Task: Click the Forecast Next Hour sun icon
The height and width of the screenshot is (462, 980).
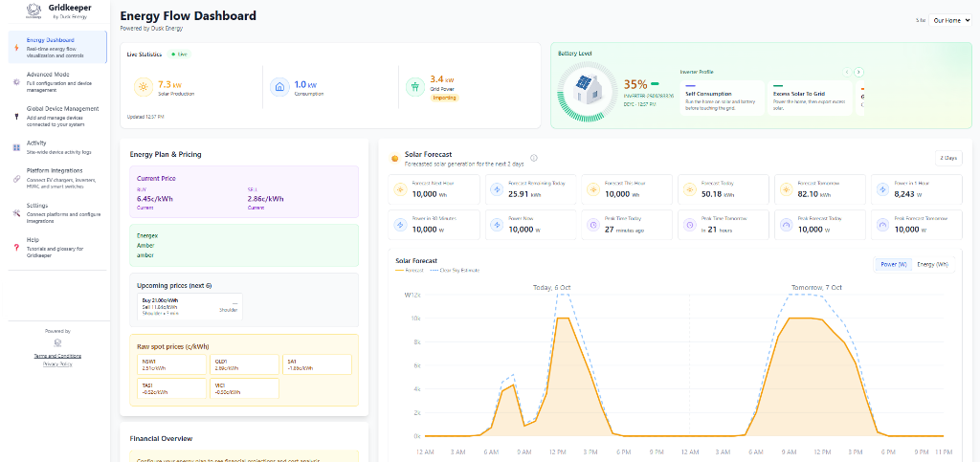Action: (400, 189)
